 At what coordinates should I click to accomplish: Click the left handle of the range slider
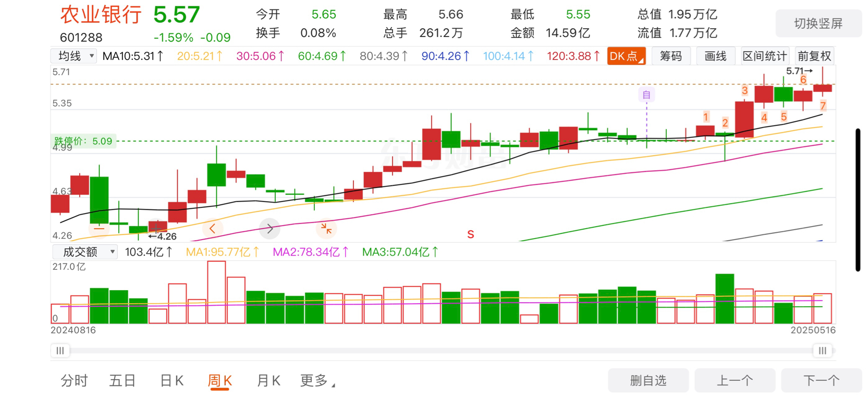60,351
